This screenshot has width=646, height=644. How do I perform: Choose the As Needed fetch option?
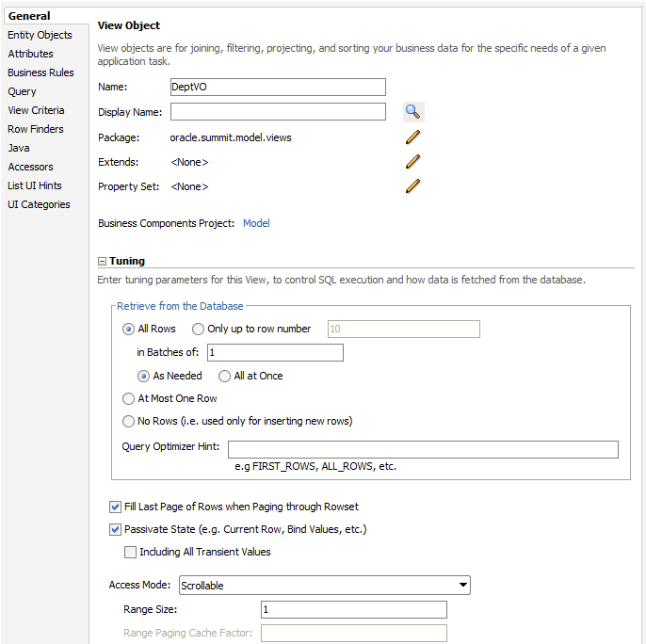click(143, 376)
